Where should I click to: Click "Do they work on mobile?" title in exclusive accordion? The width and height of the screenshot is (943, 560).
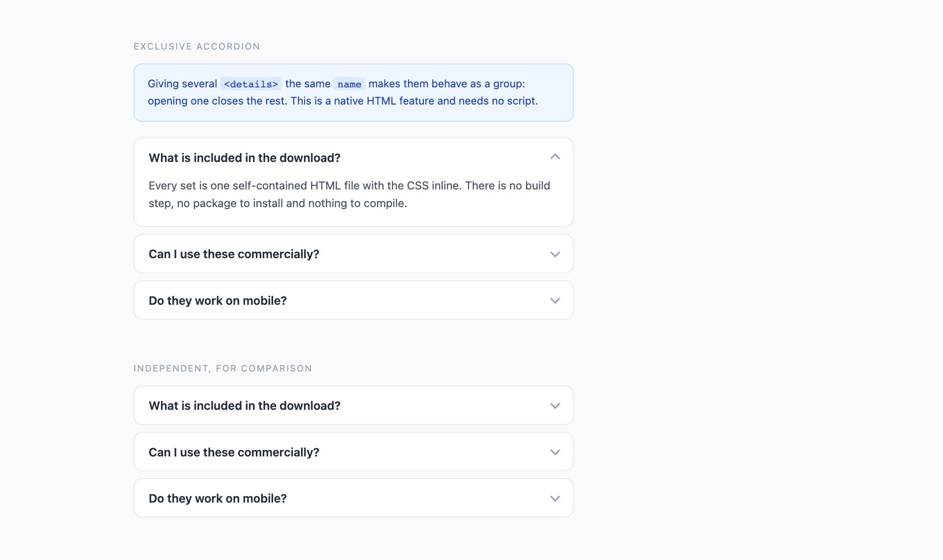pyautogui.click(x=218, y=300)
